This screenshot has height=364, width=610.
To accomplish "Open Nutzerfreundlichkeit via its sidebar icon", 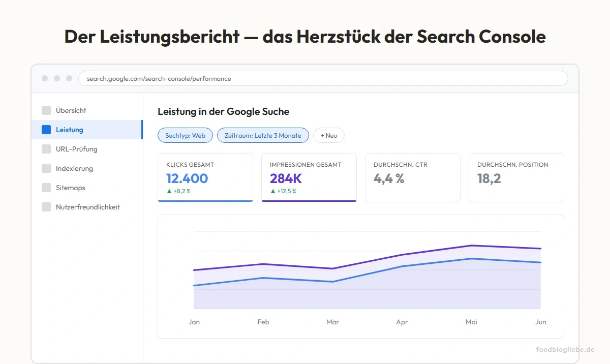I will [46, 206].
